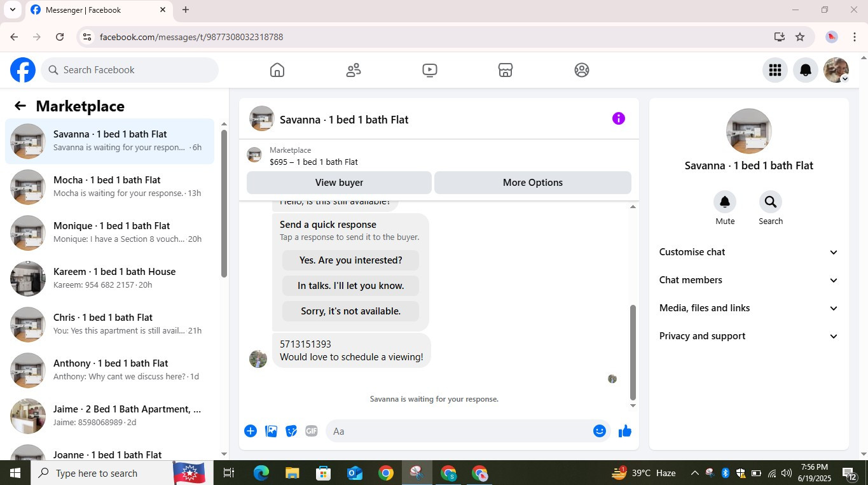Open the emoji picker
Screen dimensions: 868x485
click(x=600, y=431)
